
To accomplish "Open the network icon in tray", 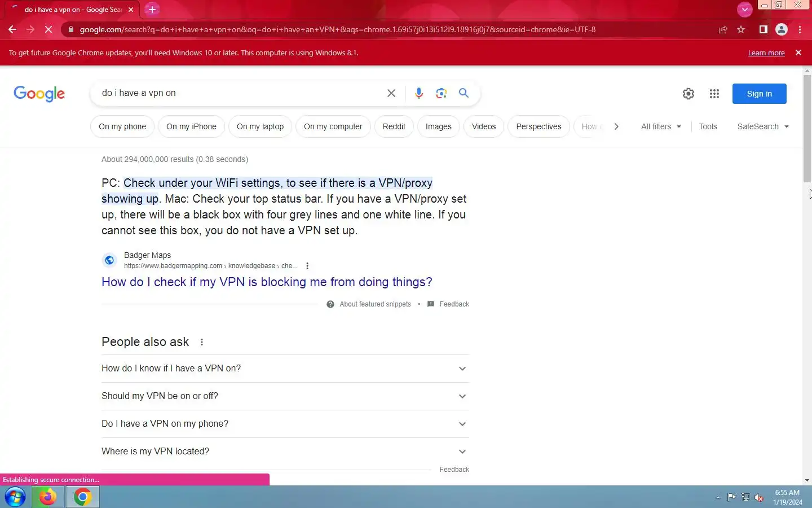I will pyautogui.click(x=745, y=497).
